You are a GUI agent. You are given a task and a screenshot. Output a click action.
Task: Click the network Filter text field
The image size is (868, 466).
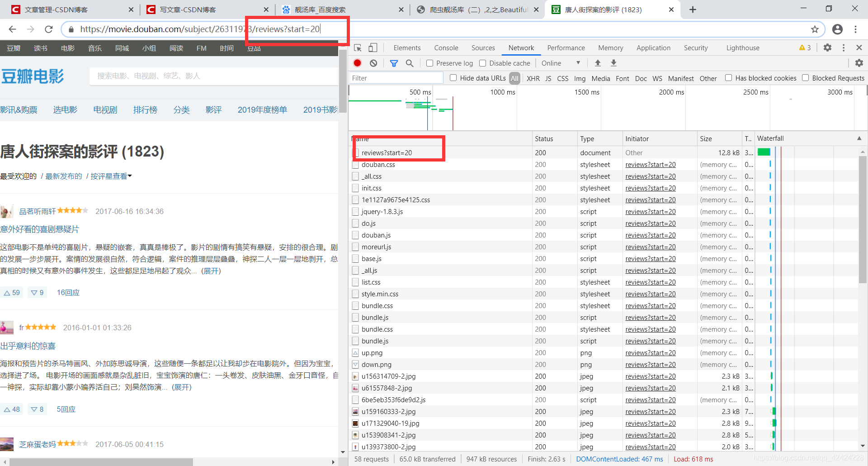tap(396, 78)
